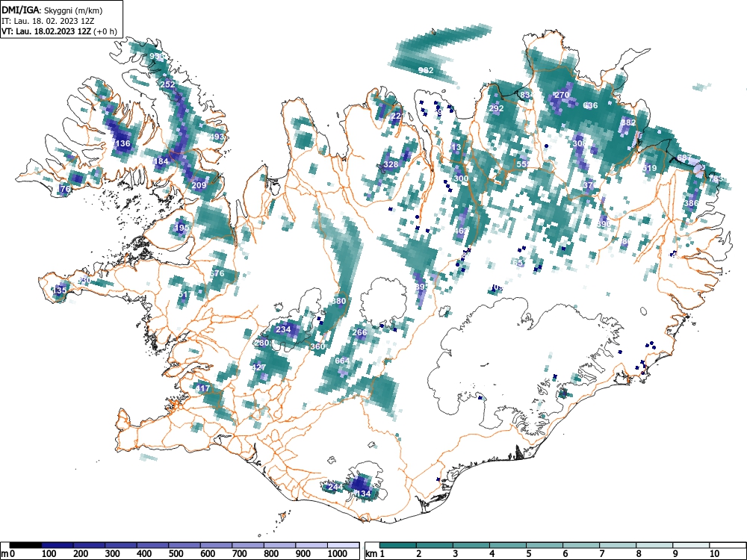
Task: Click the 308 visibility value
Action: 580,143
